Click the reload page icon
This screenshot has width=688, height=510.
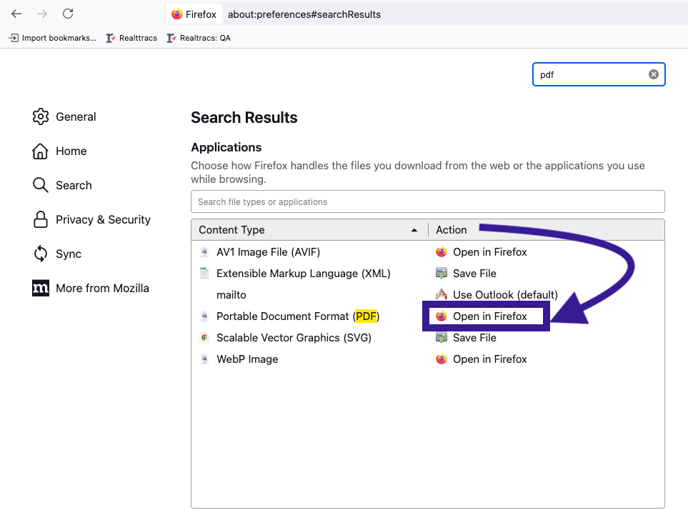(x=68, y=14)
